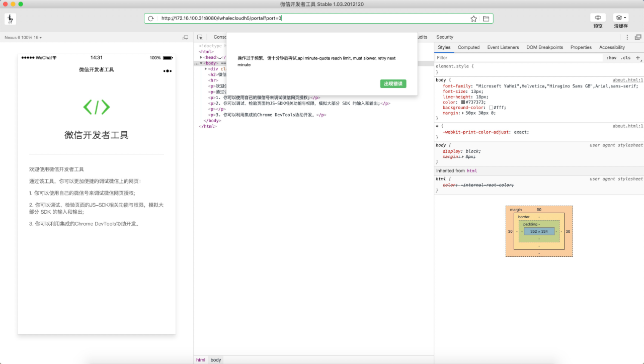Click the green 出现错误 button

[393, 83]
